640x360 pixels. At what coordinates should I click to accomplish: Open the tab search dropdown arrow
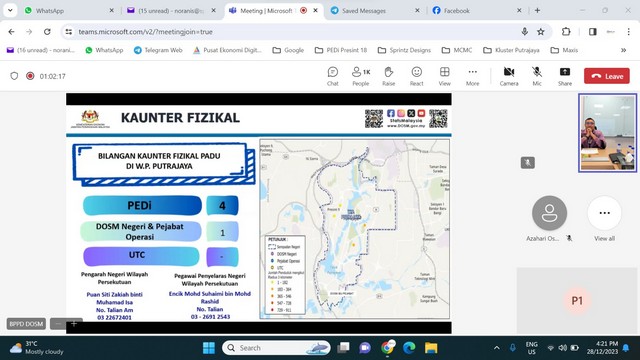point(10,11)
